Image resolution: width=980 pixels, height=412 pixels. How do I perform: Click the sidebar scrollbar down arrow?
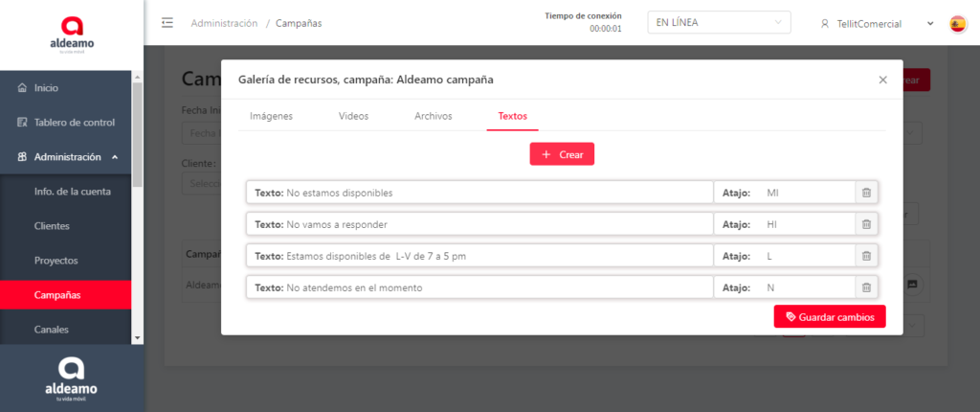[x=138, y=337]
